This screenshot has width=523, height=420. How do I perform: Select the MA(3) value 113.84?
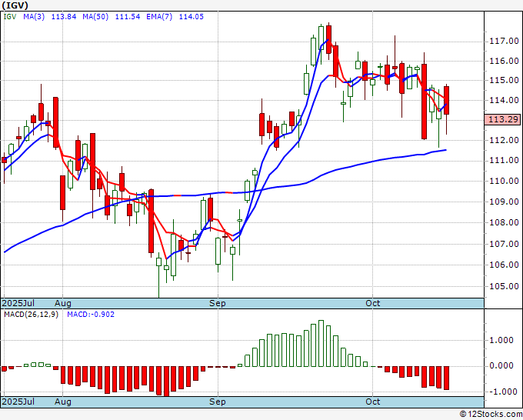64,17
